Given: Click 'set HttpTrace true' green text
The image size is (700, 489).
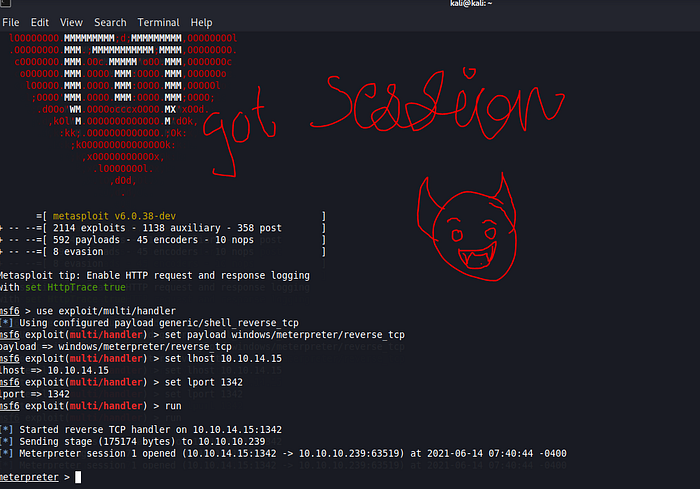Looking at the screenshot, I should 75,287.
